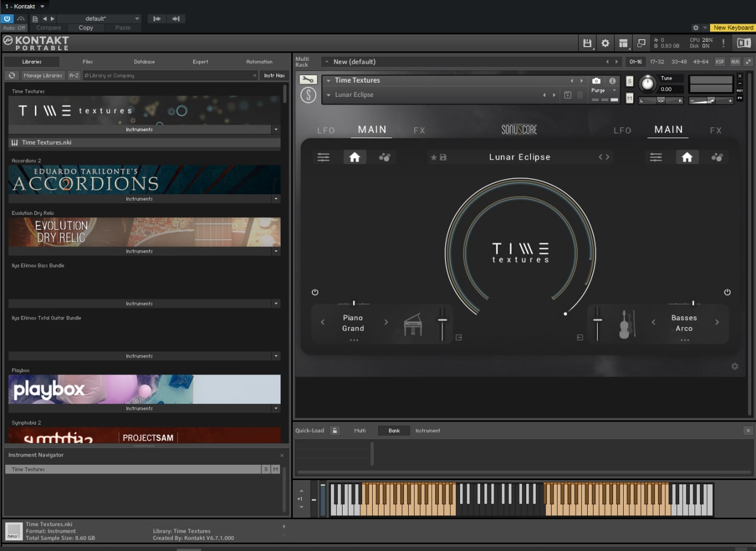Screen dimensions: 756x551
Task: Click the Tune knob
Action: [648, 84]
